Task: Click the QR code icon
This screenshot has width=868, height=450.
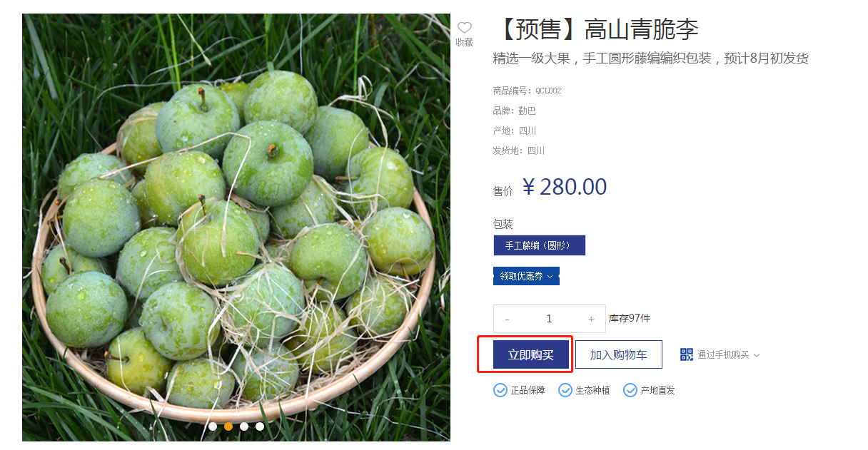Action: pyautogui.click(x=687, y=354)
